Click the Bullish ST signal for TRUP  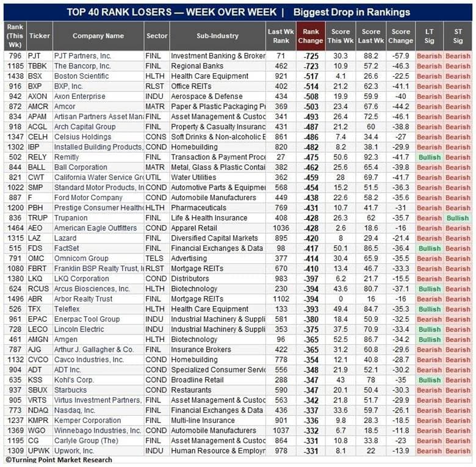pos(458,218)
